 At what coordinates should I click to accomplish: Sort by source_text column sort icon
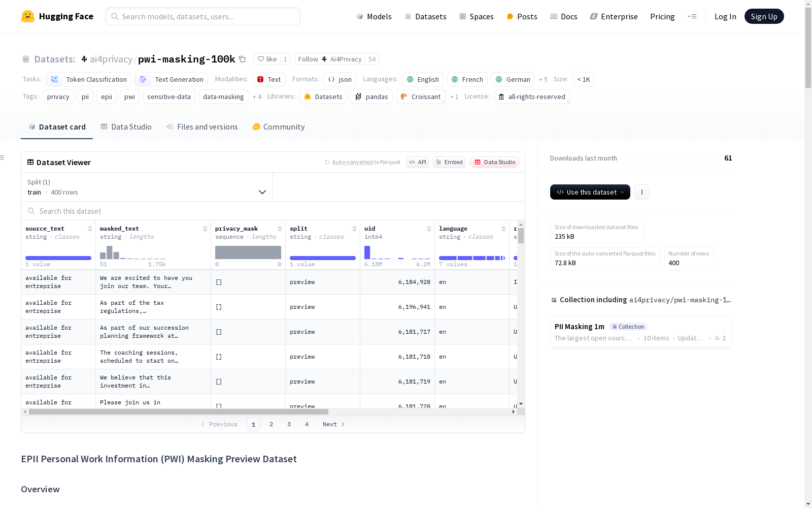[90, 229]
